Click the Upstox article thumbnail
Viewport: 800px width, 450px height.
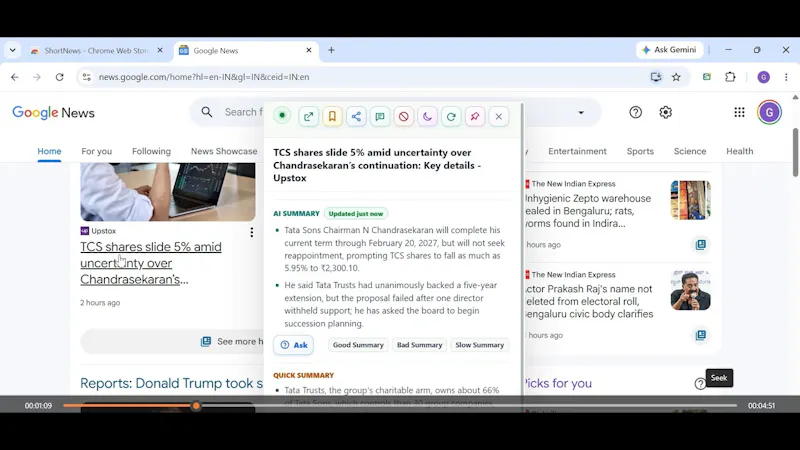[x=168, y=192]
